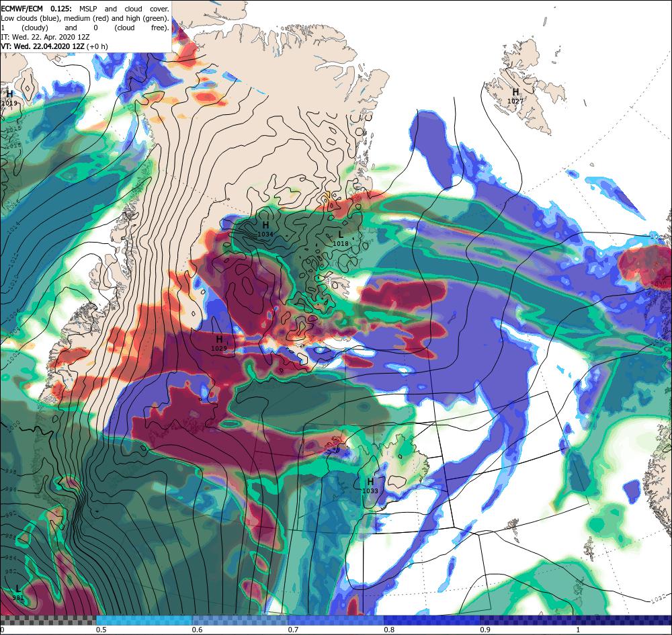Click the pressure value '1019'

point(9,103)
